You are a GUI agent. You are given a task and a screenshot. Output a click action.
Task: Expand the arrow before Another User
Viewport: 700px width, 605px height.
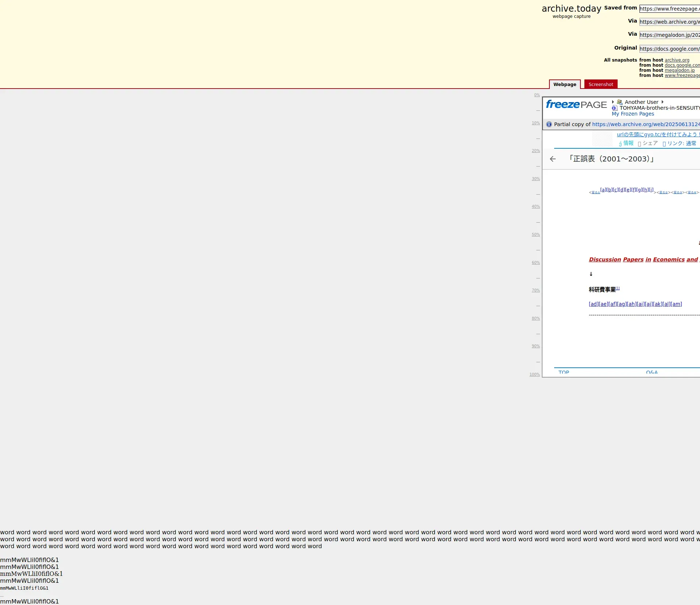pyautogui.click(x=613, y=102)
